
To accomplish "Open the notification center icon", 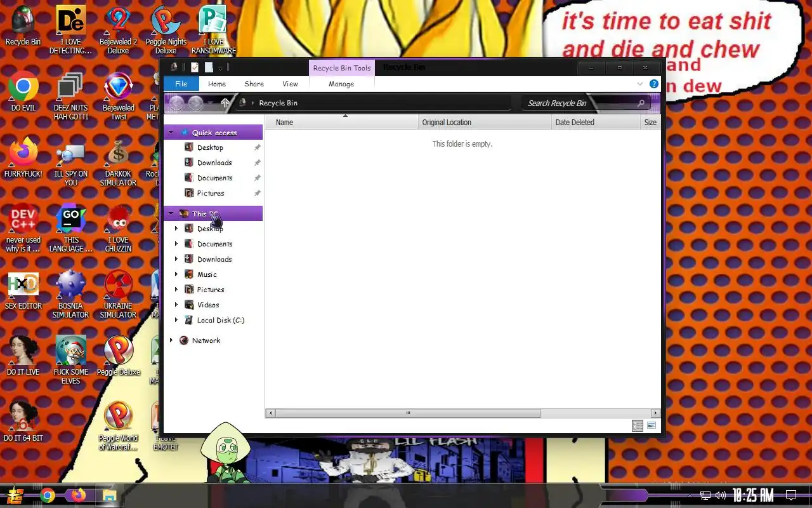I will (x=791, y=495).
